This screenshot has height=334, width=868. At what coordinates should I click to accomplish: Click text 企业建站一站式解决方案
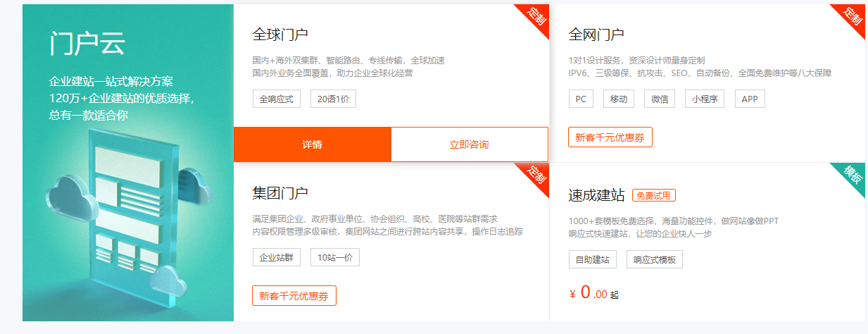click(x=111, y=81)
